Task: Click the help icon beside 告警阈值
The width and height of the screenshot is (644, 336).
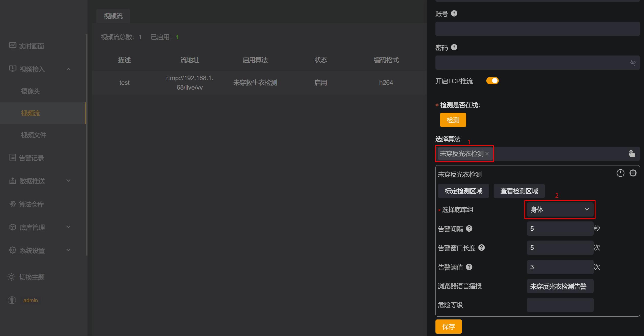Action: pos(469,267)
